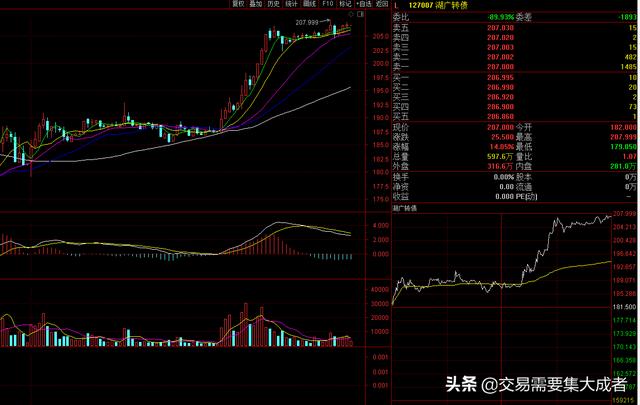Screen dimensions: 640x405
Task: Click the 总量 total volume 597.6万
Action: pyautogui.click(x=500, y=157)
